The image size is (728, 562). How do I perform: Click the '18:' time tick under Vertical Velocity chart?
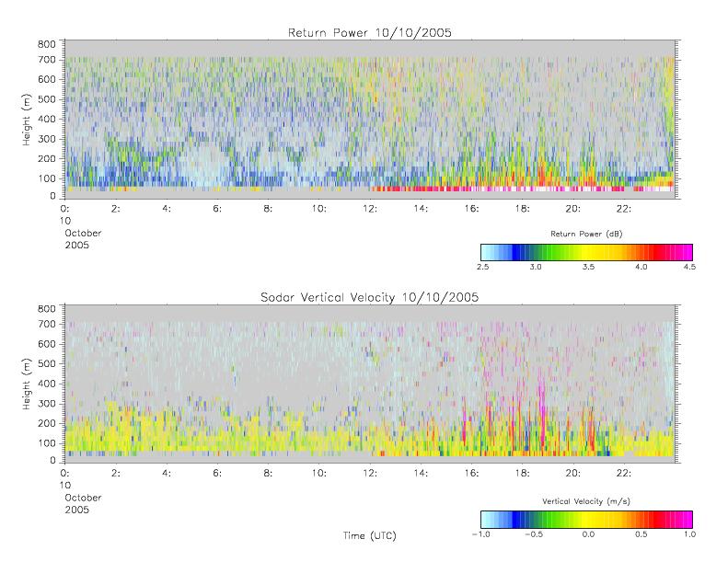point(523,474)
